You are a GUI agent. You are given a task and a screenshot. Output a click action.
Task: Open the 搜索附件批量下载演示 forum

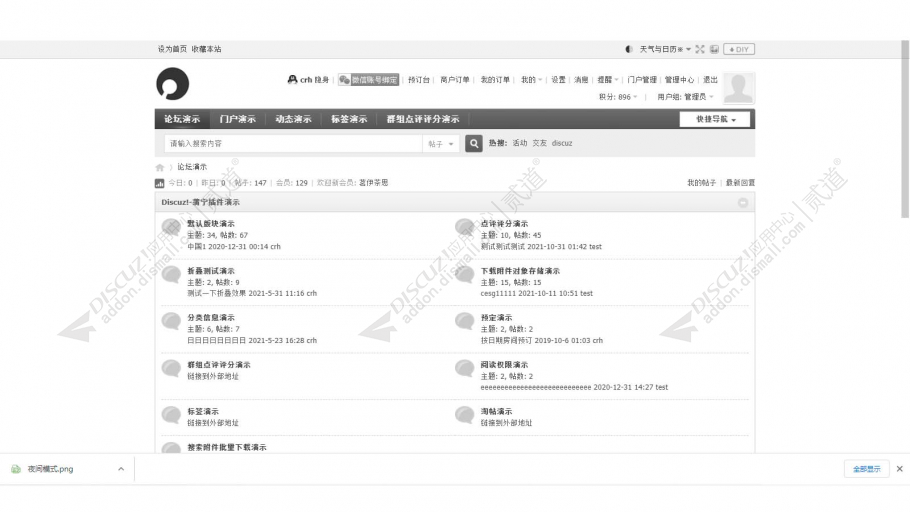coord(227,447)
